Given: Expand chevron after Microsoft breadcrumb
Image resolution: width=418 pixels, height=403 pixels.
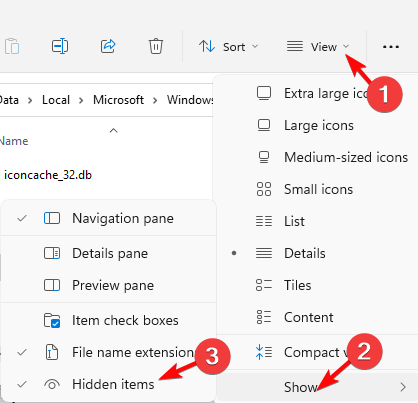Looking at the screenshot, I should tap(155, 100).
